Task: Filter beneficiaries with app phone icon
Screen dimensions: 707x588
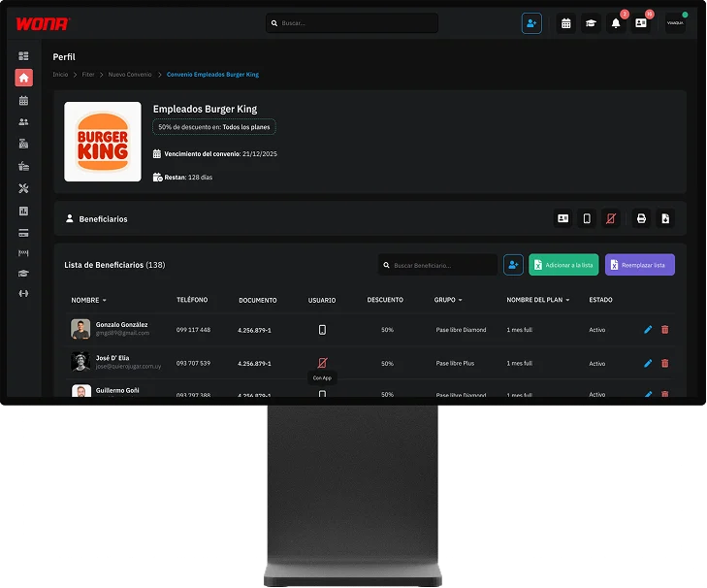Action: [x=587, y=218]
